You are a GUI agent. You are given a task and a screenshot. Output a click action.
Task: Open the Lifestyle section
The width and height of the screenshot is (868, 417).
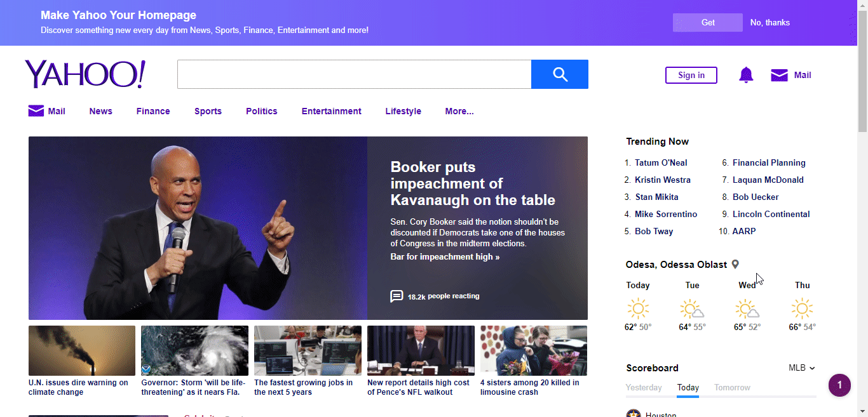click(403, 111)
